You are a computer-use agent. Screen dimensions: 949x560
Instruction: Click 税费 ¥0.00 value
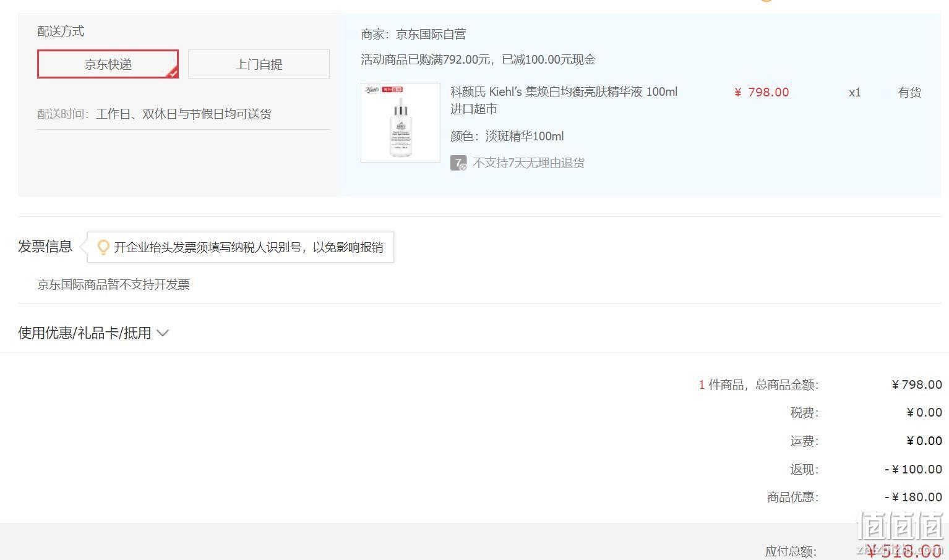pos(924,412)
